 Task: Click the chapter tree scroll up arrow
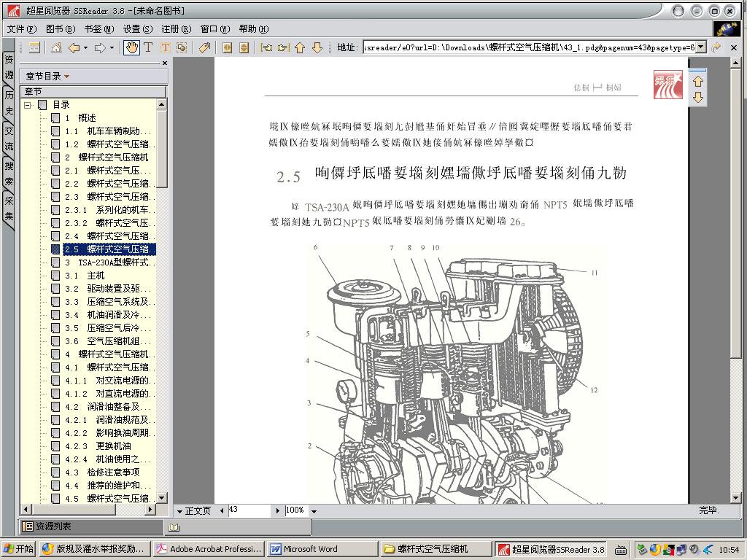[162, 104]
